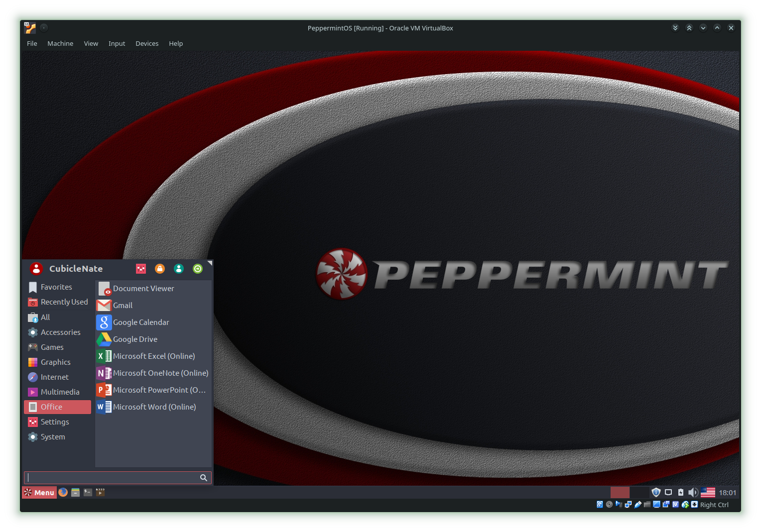The width and height of the screenshot is (761, 532).
Task: Open the terminal from the taskbar
Action: point(88,492)
